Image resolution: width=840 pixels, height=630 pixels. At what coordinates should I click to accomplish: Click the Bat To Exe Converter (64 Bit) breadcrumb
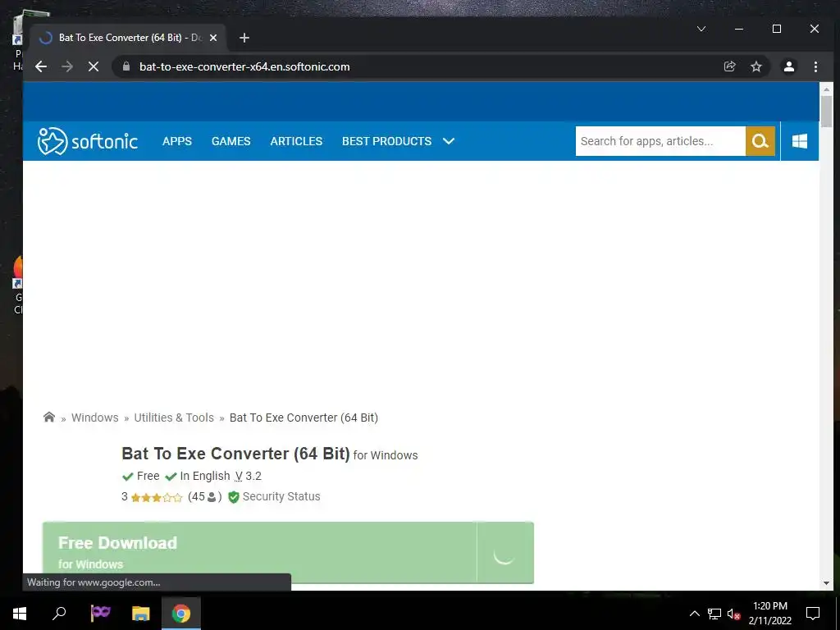pos(304,418)
